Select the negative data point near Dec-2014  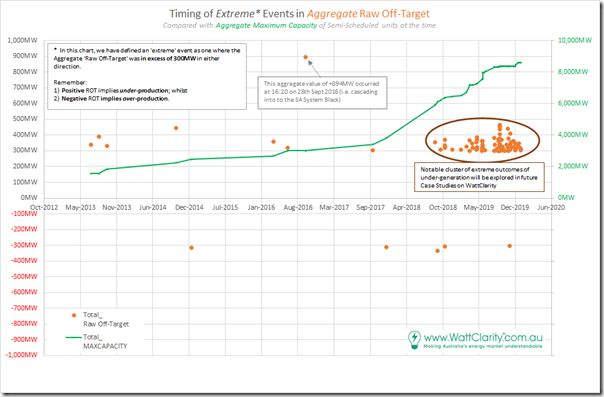(191, 248)
